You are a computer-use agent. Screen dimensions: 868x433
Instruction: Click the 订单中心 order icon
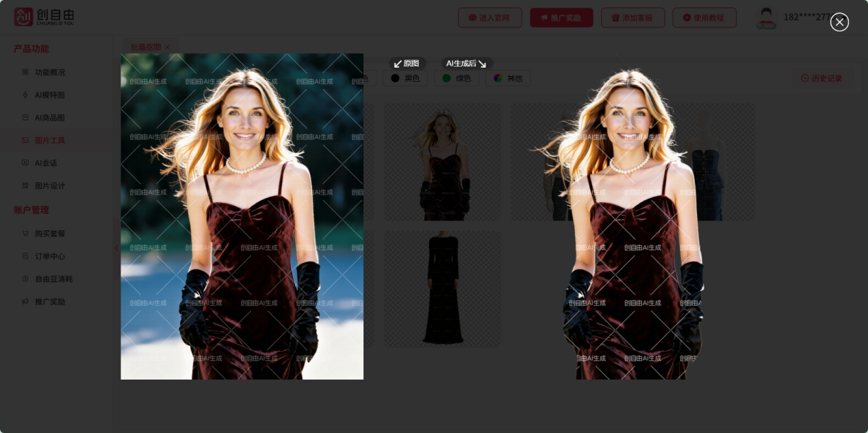tap(25, 256)
